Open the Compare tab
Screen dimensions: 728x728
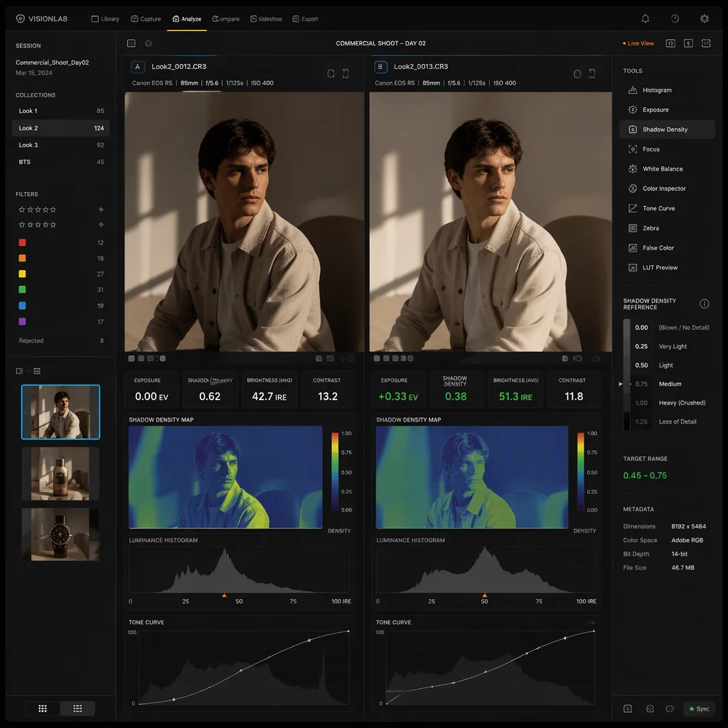coord(226,19)
